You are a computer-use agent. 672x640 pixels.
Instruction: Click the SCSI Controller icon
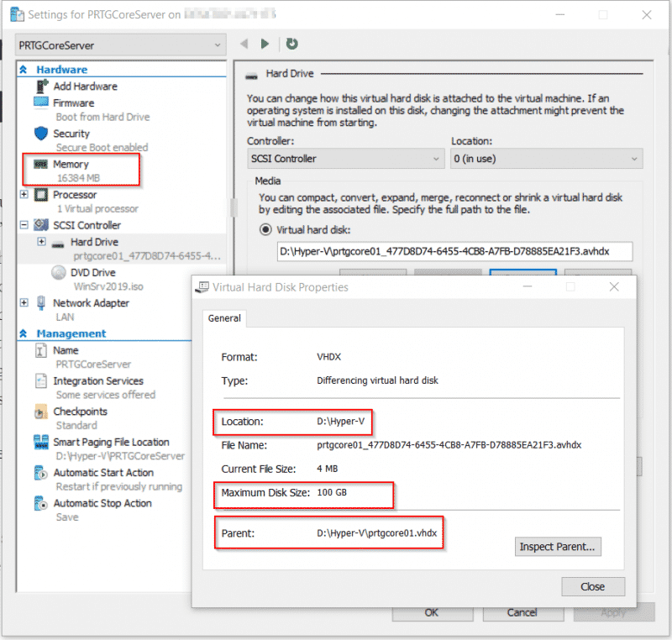pyautogui.click(x=40, y=225)
